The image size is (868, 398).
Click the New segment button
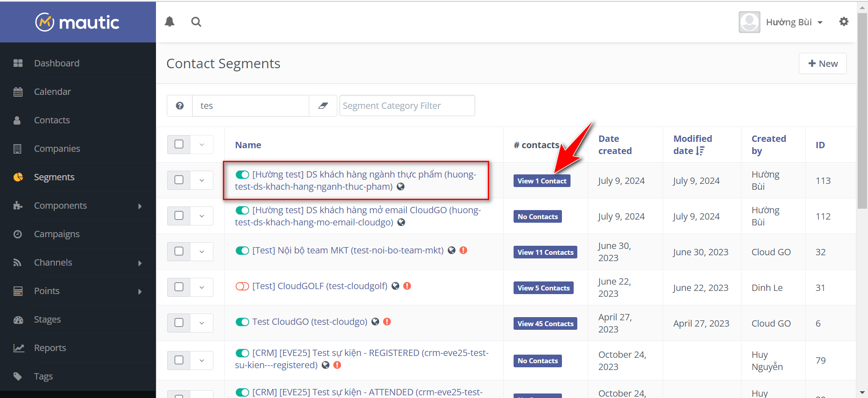tap(822, 64)
